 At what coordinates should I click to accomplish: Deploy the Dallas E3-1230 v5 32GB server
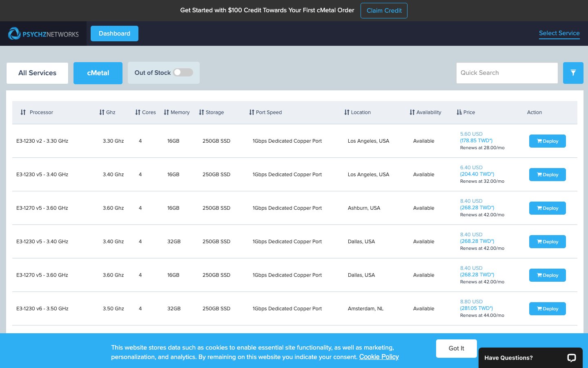pos(548,242)
